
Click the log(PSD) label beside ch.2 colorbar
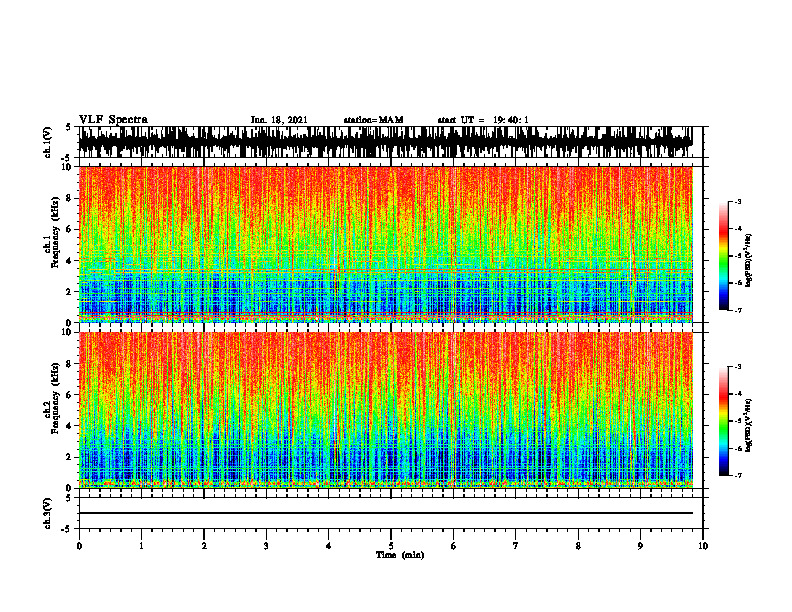click(x=749, y=426)
